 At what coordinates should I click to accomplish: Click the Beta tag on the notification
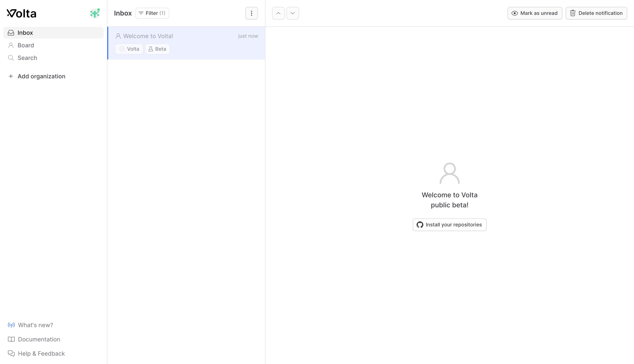(x=157, y=49)
